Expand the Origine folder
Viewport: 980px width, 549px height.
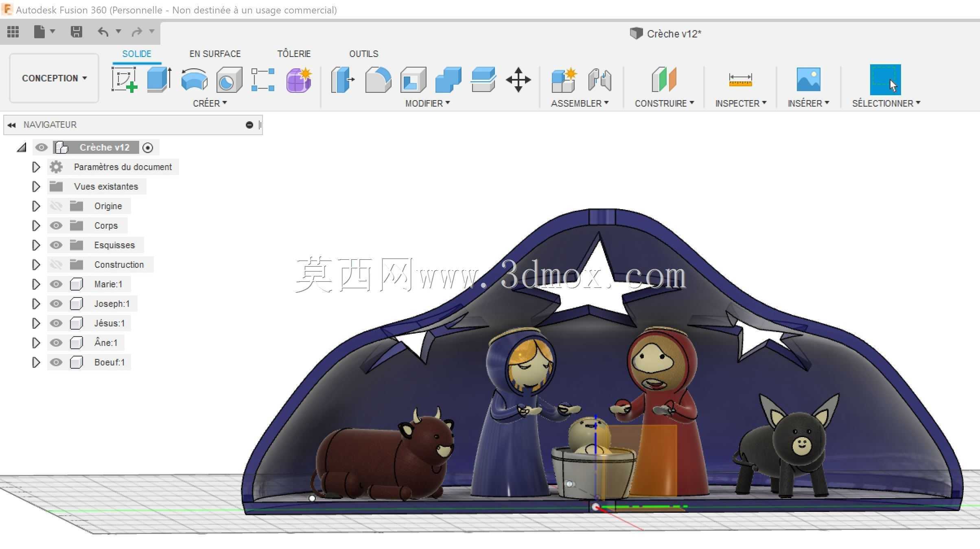(x=36, y=206)
